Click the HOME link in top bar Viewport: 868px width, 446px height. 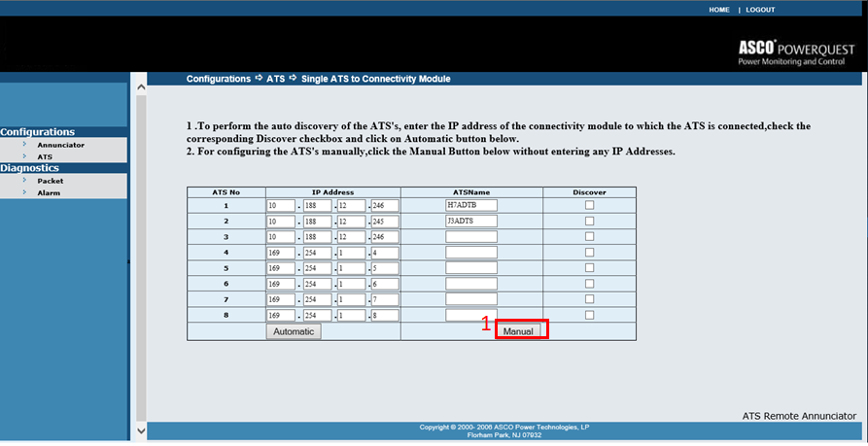(x=719, y=10)
